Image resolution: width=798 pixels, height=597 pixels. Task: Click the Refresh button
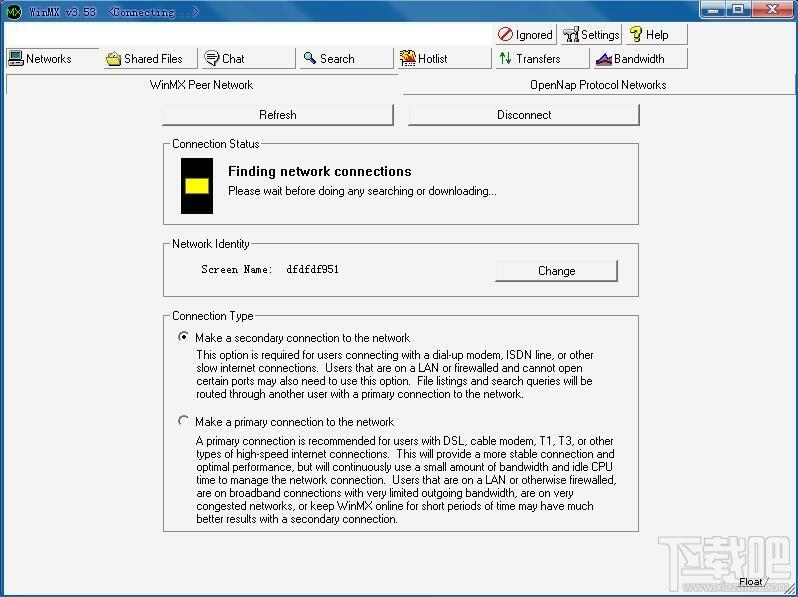278,115
